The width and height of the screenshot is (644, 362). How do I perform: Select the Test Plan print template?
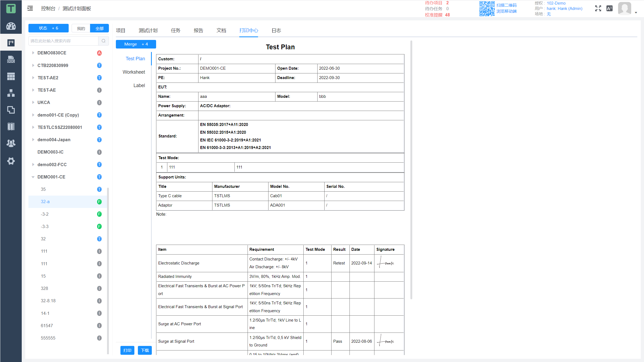(135, 59)
